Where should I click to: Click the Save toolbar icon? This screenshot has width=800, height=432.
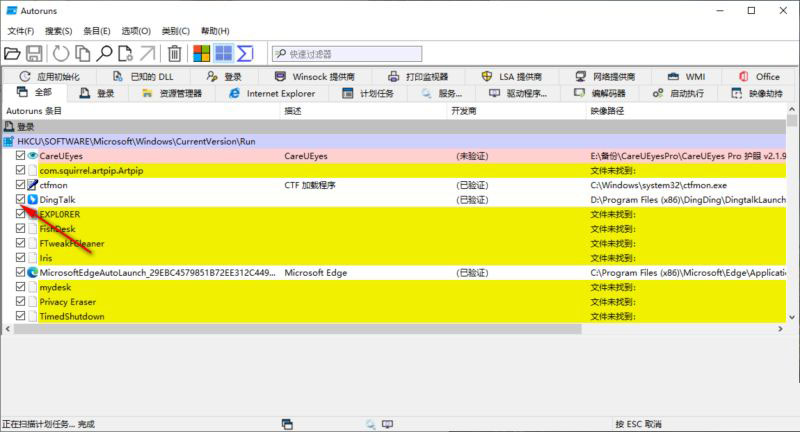coord(34,54)
